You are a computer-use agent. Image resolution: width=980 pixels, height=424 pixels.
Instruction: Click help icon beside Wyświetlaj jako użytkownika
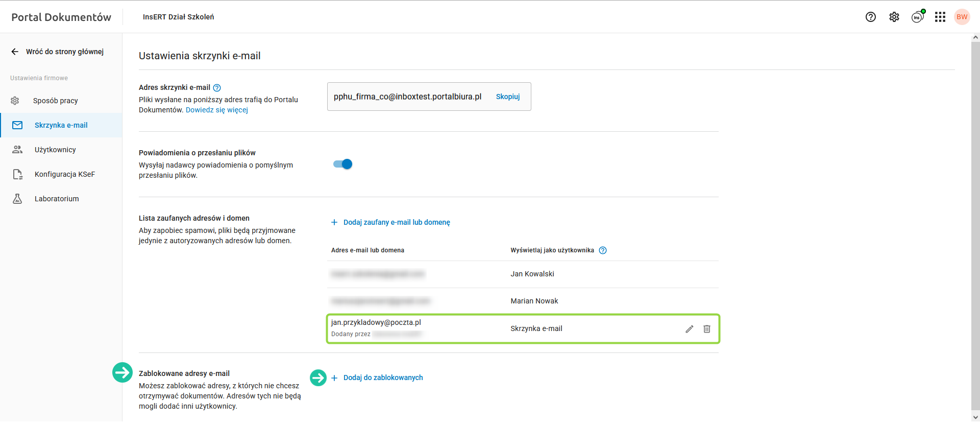point(603,250)
